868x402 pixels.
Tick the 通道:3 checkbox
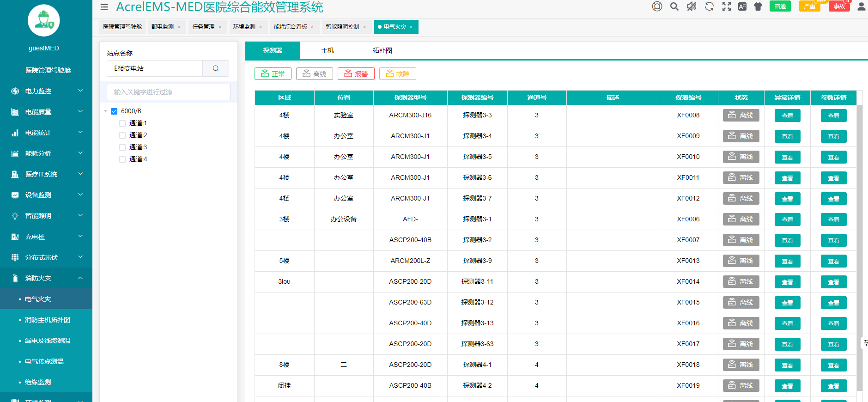(x=122, y=147)
